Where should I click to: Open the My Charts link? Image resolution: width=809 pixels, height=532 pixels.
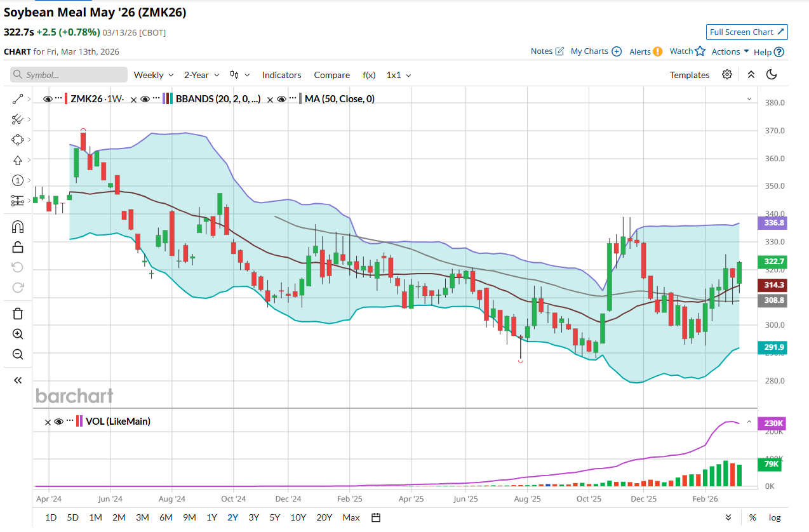pos(596,51)
